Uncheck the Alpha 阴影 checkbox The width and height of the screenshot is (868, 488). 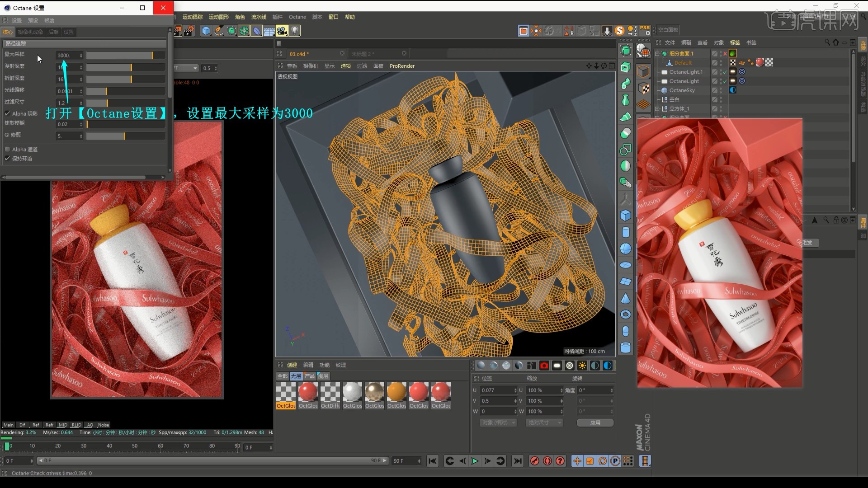pyautogui.click(x=7, y=113)
